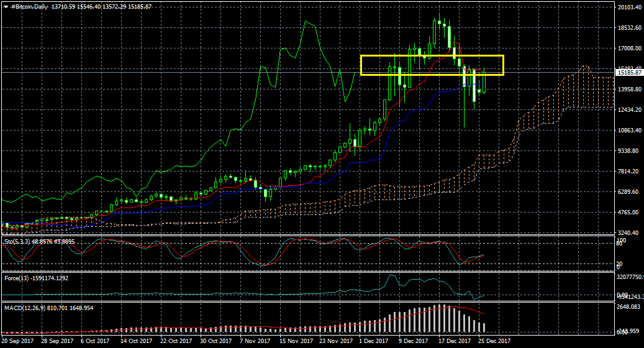This screenshot has width=644, height=348.
Task: Click the 25 Dec 2017 date label
Action: [494, 341]
